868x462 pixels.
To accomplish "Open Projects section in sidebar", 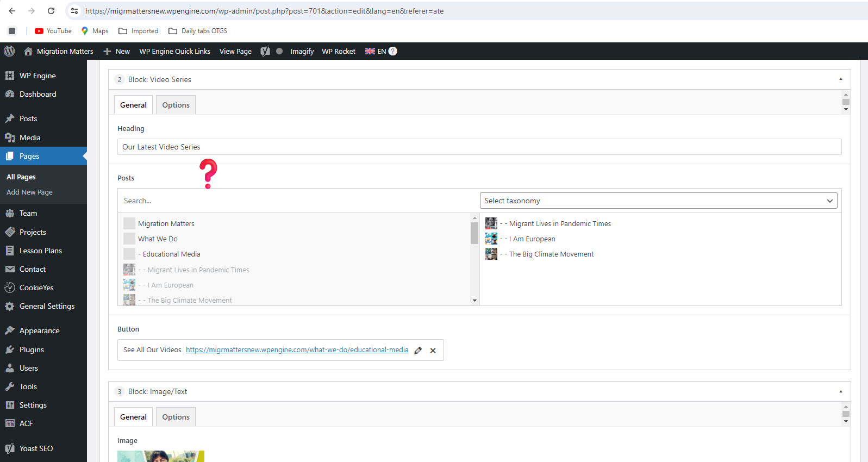I will click(43, 232).
